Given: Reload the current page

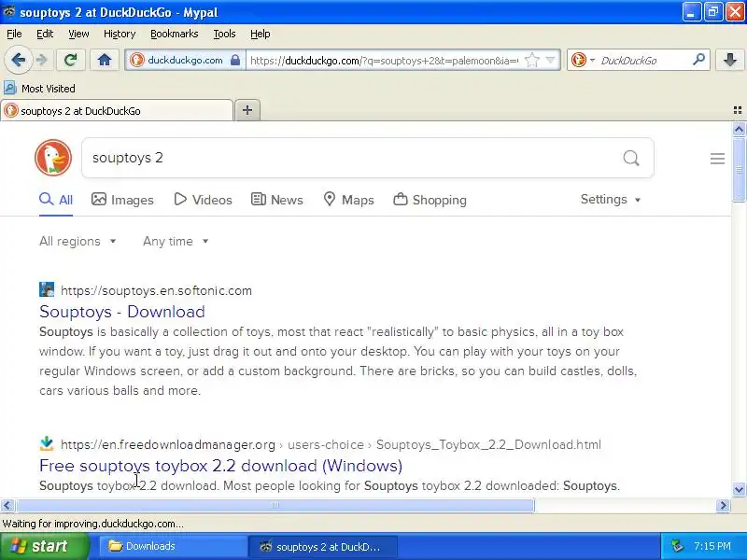Looking at the screenshot, I should click(71, 60).
